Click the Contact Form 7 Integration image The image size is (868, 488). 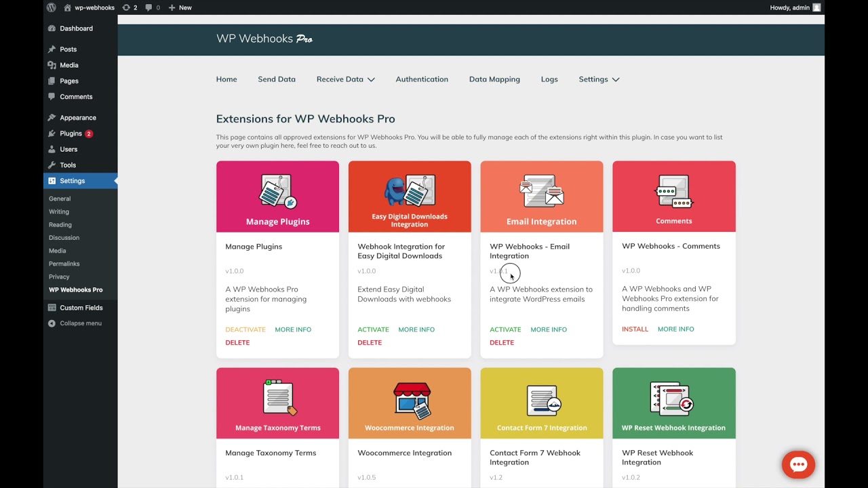tap(542, 403)
